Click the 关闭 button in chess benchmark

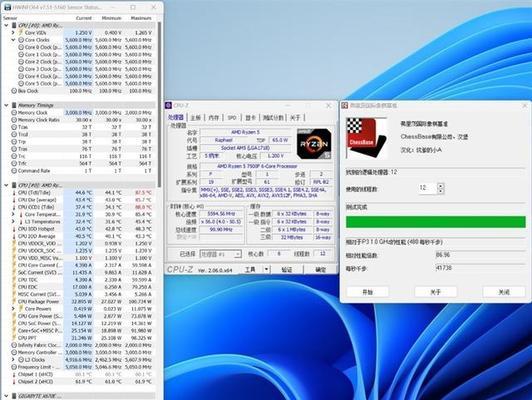click(504, 292)
